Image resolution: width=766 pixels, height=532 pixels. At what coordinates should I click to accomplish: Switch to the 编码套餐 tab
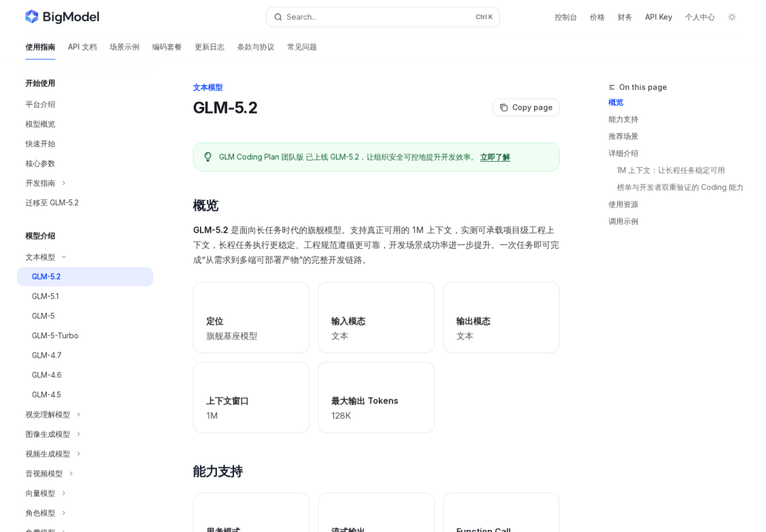pyautogui.click(x=167, y=47)
